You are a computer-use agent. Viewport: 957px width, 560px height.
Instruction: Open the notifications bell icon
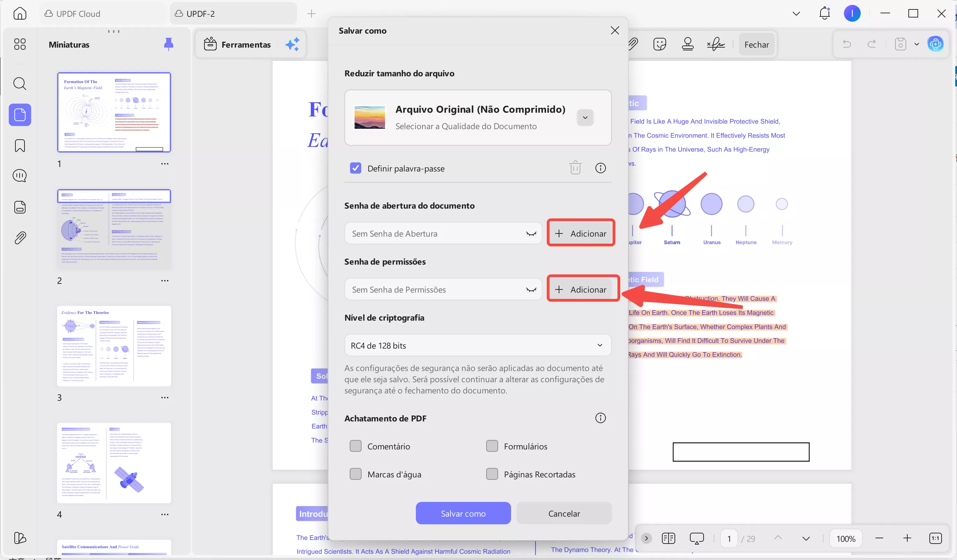[x=824, y=14]
